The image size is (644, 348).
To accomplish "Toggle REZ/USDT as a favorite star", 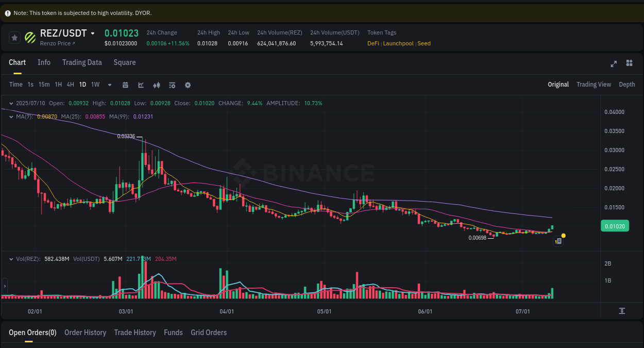I will 14,38.
